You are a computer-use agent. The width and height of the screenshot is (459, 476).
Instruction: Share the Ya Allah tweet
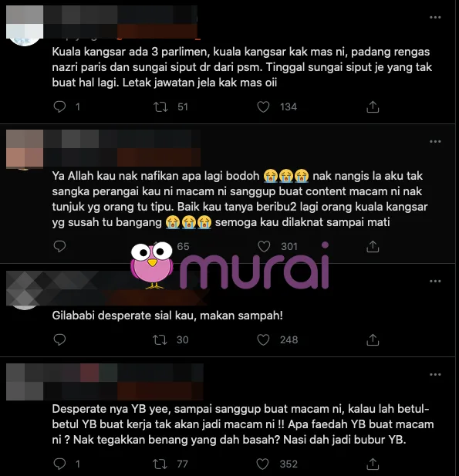(373, 246)
